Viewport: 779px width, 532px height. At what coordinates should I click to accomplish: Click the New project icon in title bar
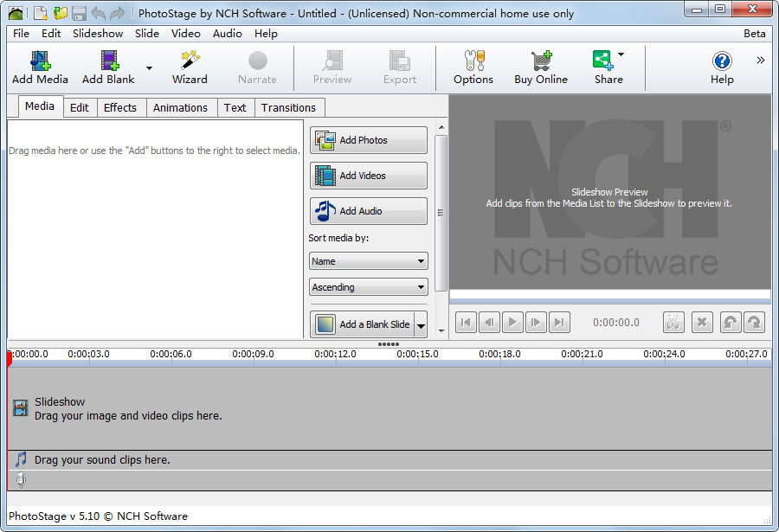(40, 13)
